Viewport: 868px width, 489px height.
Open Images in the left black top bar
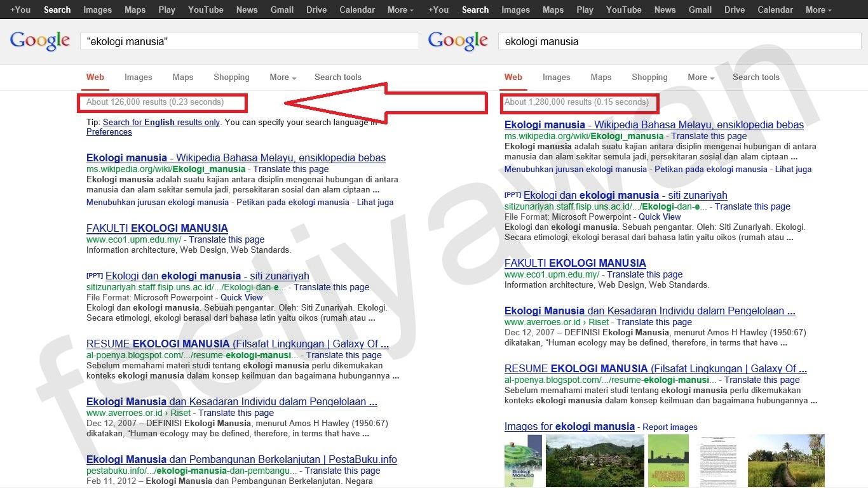coord(97,10)
